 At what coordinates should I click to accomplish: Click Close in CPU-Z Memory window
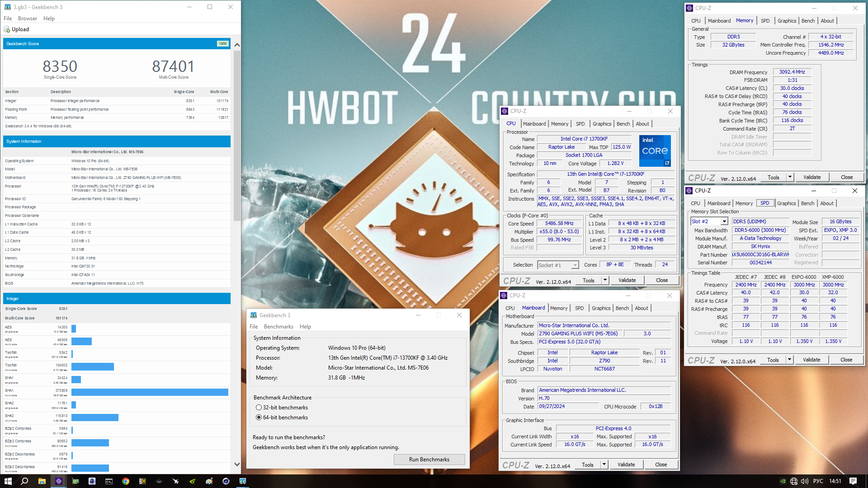tap(847, 177)
